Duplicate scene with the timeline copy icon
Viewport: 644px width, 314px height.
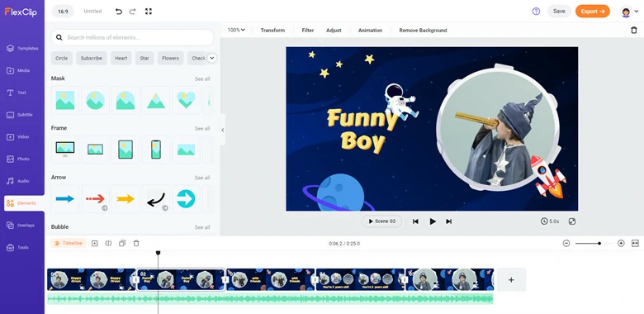click(x=122, y=243)
